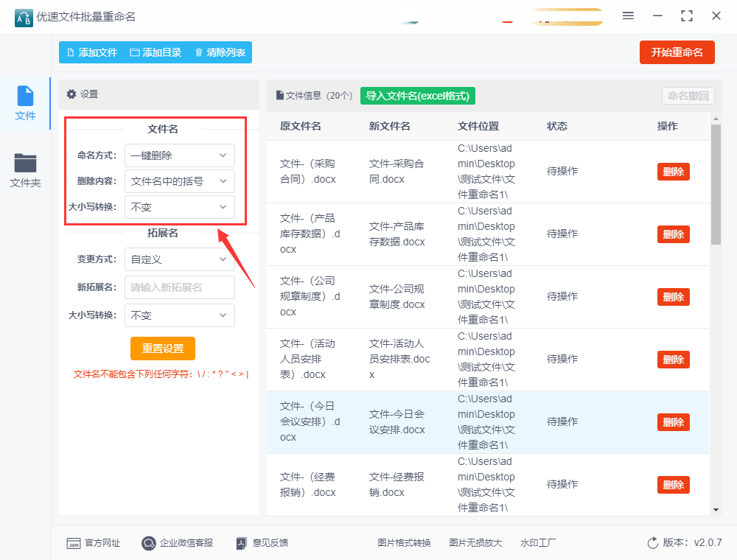Click new name 文件-今日会议安排.docx
Image resolution: width=737 pixels, height=560 pixels.
[397, 422]
